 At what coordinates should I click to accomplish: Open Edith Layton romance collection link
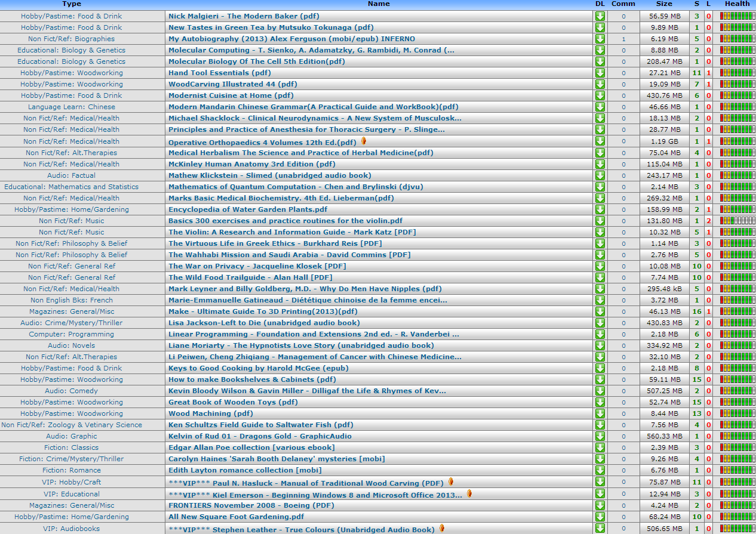pyautogui.click(x=245, y=470)
